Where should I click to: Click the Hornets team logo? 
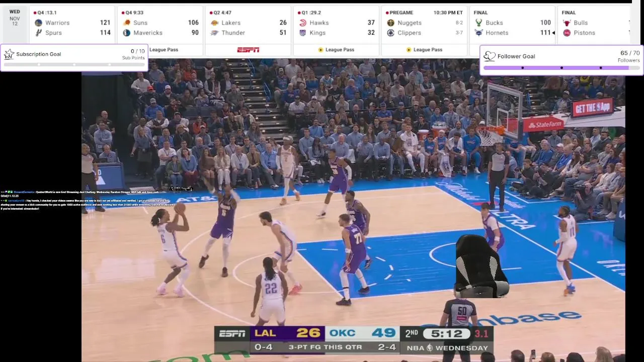478,33
